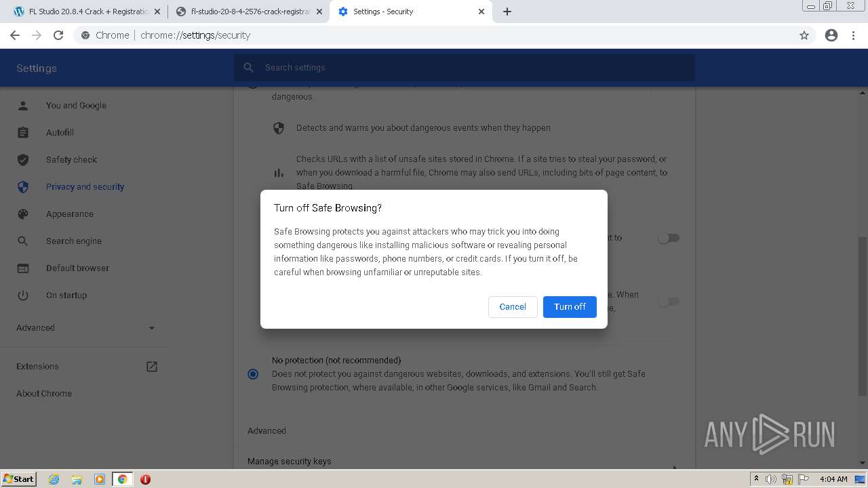Click the page's vertical scrollbar
Image resolution: width=868 pixels, height=488 pixels.
tap(863, 315)
